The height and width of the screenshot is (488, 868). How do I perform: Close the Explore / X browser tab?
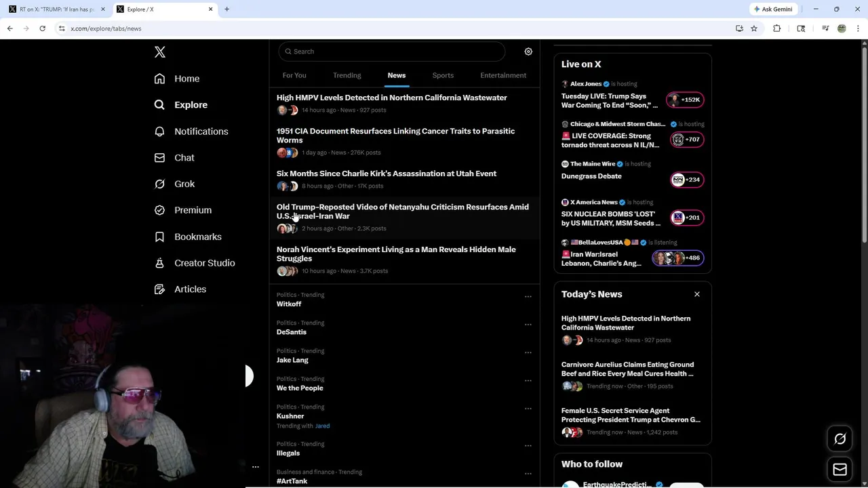[x=210, y=9]
